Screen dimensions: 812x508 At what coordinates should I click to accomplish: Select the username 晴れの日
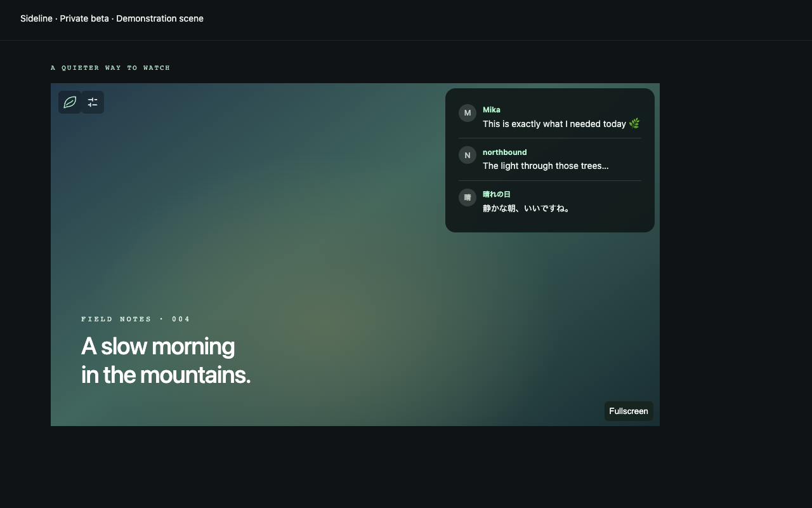497,194
